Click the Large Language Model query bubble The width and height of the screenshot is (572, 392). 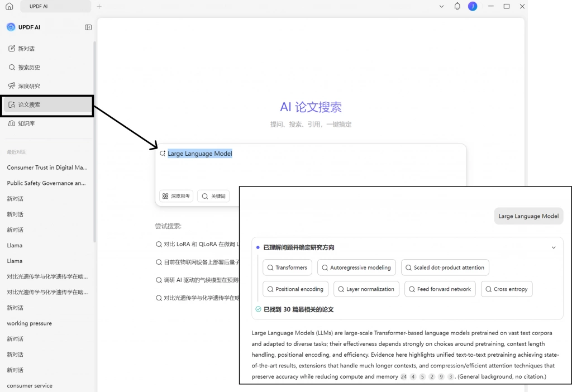(528, 216)
